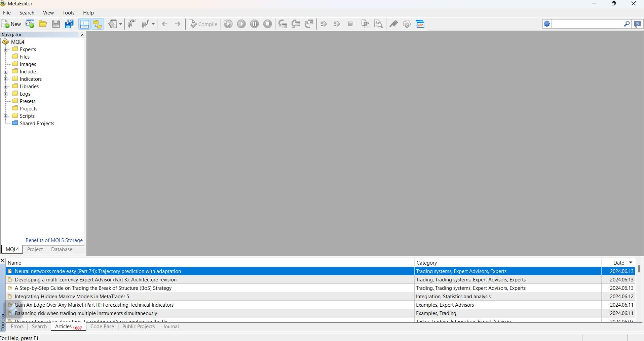
Task: Select the MQL4 root tree node
Action: click(17, 42)
